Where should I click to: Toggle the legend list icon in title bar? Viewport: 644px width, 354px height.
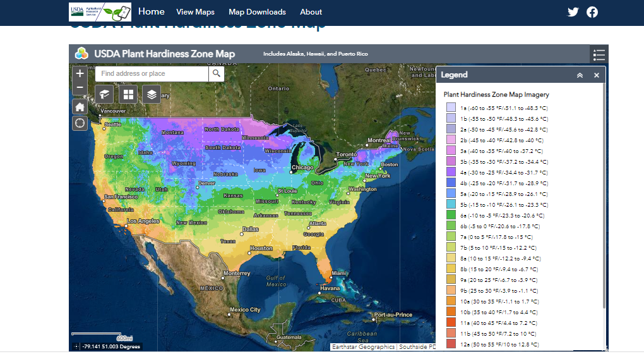(599, 54)
